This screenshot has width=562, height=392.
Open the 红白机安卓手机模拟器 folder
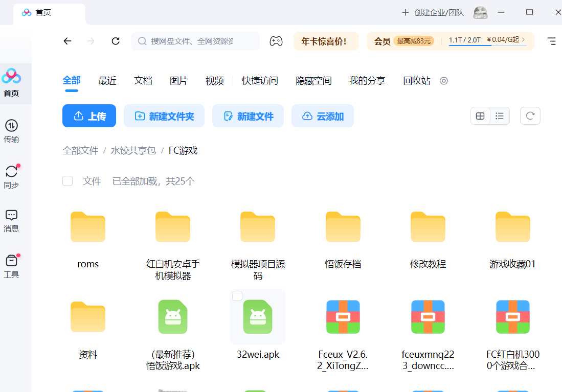(173, 227)
